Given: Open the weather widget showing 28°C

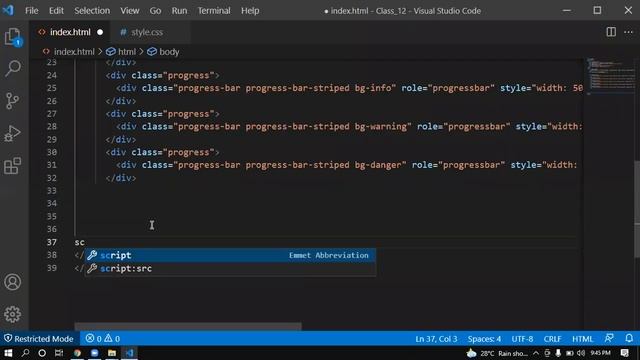Looking at the screenshot, I should pyautogui.click(x=498, y=353).
